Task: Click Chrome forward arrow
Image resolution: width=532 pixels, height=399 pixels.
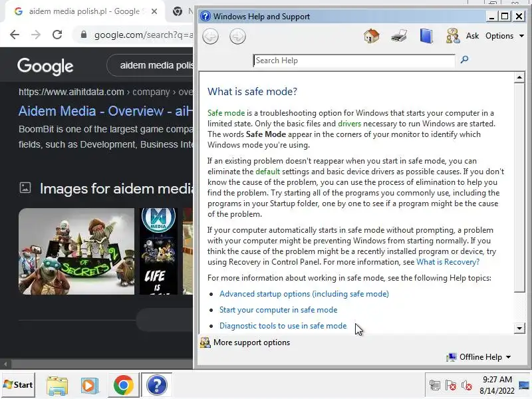Action: pyautogui.click(x=36, y=35)
